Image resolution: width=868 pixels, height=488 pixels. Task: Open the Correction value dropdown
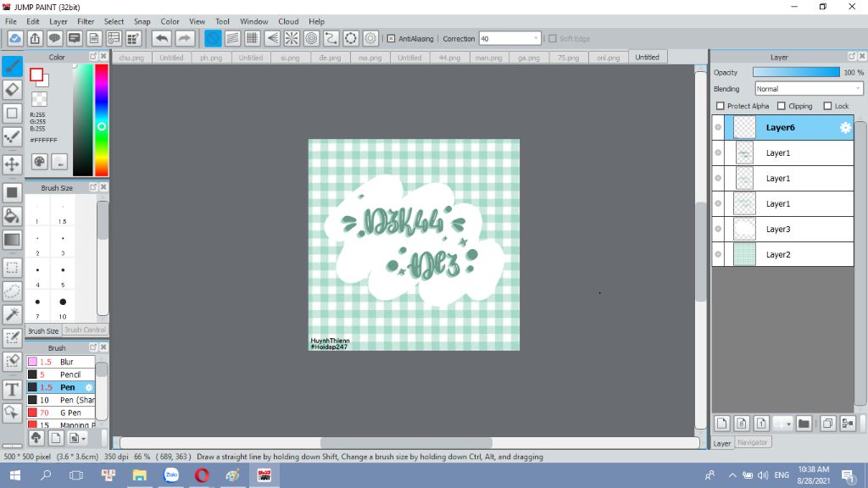tap(536, 39)
